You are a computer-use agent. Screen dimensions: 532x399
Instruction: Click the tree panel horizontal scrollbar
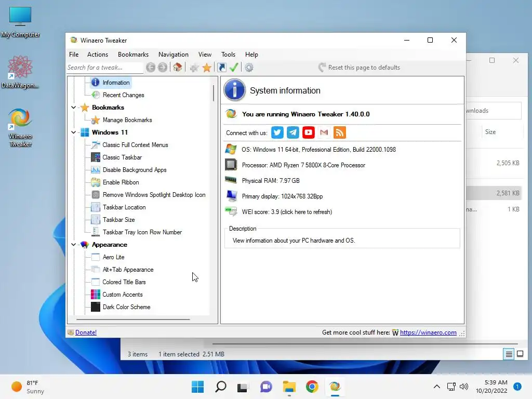coord(133,320)
